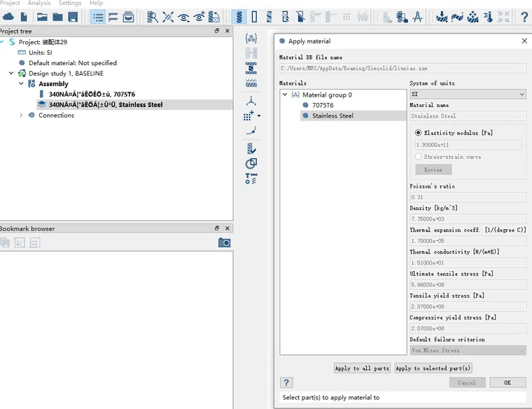The width and height of the screenshot is (532, 409).
Task: Create a new project with the blank page icon
Action: [x=24, y=17]
